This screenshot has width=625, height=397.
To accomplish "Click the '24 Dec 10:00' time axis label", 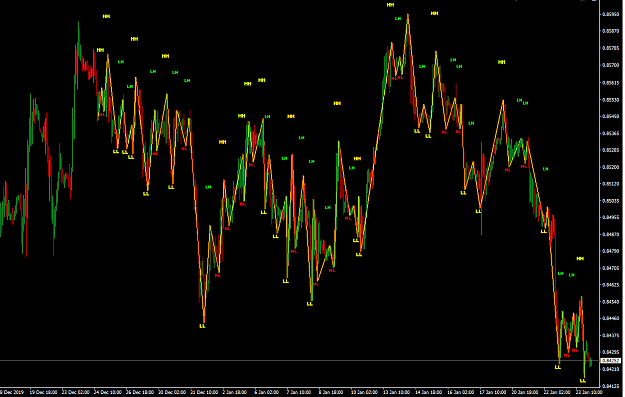I will (108, 392).
